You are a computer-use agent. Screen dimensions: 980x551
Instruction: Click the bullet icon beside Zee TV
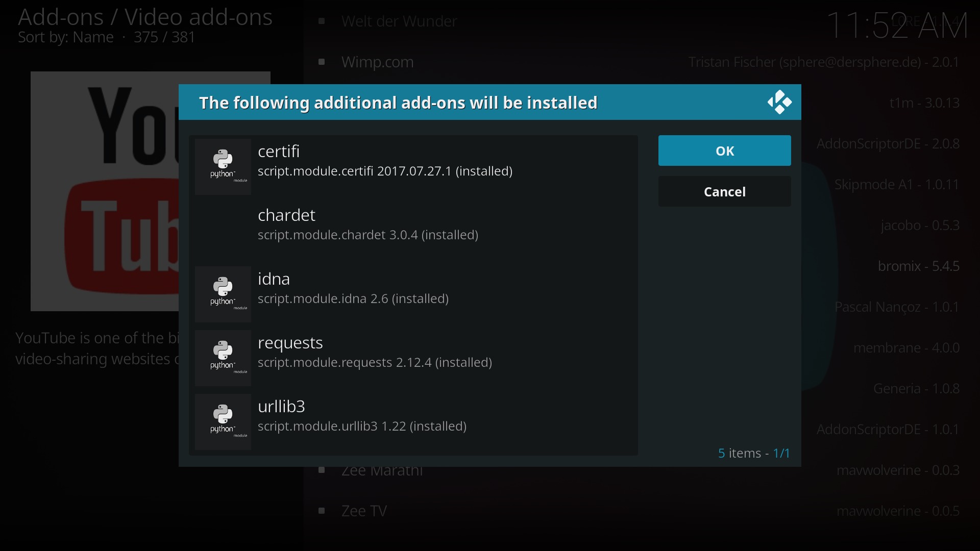click(322, 511)
